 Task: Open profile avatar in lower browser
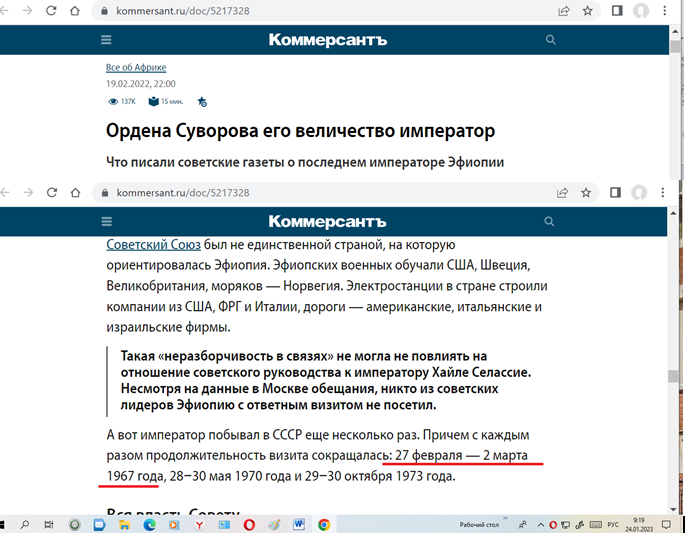(x=639, y=193)
